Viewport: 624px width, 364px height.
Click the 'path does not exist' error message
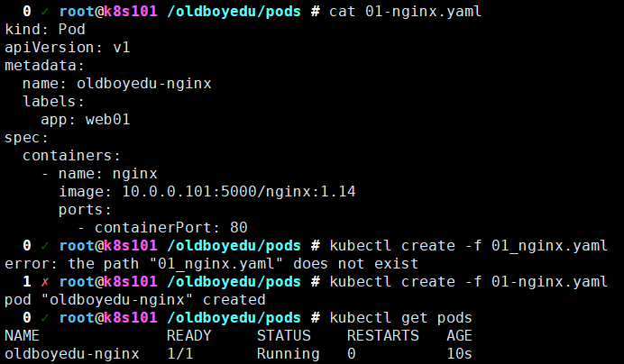pyautogui.click(x=212, y=263)
